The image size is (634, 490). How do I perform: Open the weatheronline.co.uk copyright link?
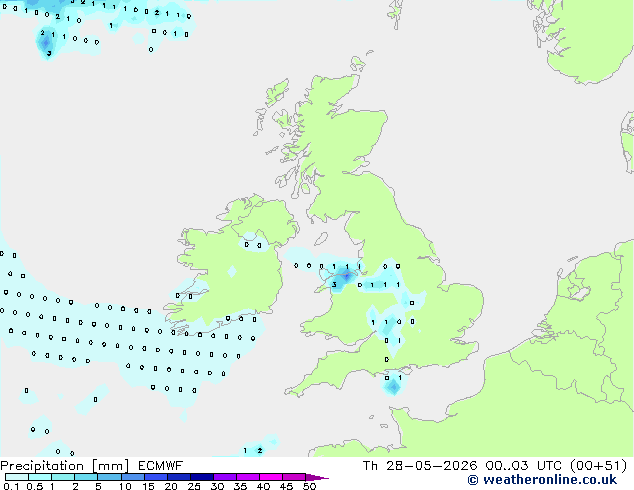(x=542, y=480)
